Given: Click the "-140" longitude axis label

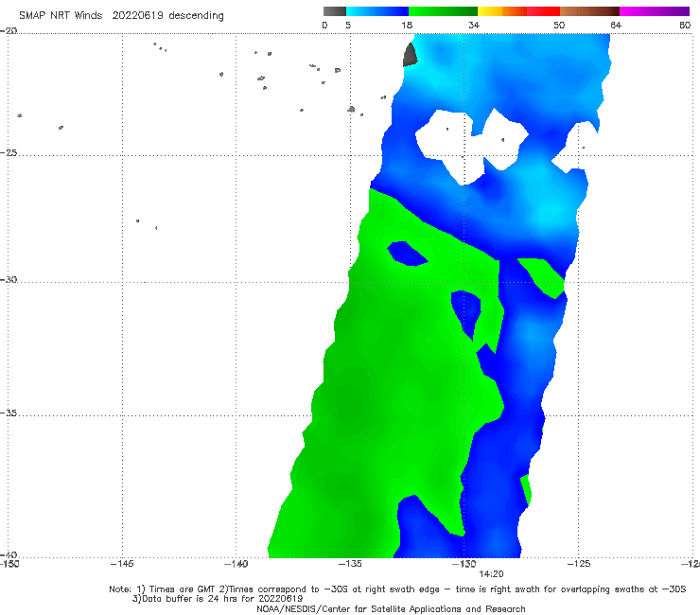Looking at the screenshot, I should point(236,564).
